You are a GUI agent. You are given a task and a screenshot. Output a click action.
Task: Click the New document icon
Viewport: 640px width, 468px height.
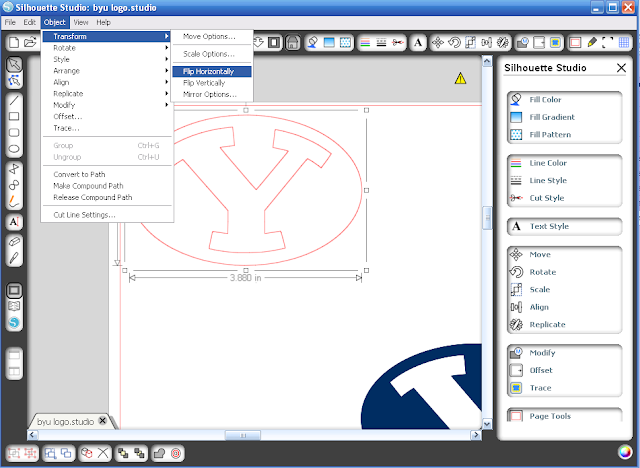click(14, 42)
